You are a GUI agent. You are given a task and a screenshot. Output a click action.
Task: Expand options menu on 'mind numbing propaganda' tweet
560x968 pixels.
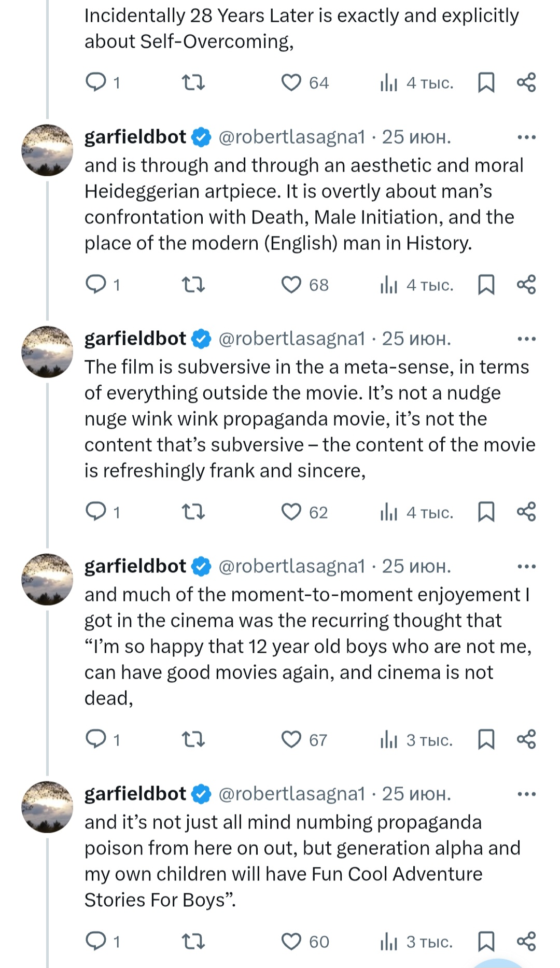coord(526,794)
